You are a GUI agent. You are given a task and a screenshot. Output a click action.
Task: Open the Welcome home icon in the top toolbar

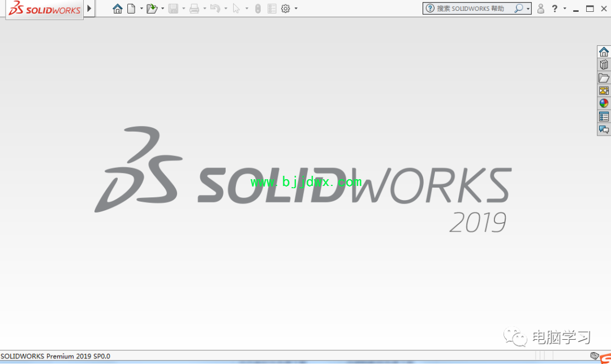click(x=117, y=8)
